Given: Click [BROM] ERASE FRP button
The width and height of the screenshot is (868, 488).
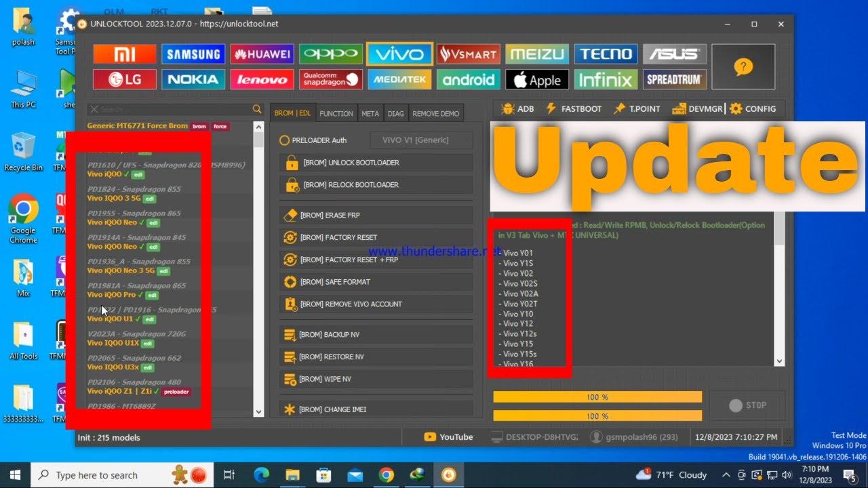Looking at the screenshot, I should 376,215.
